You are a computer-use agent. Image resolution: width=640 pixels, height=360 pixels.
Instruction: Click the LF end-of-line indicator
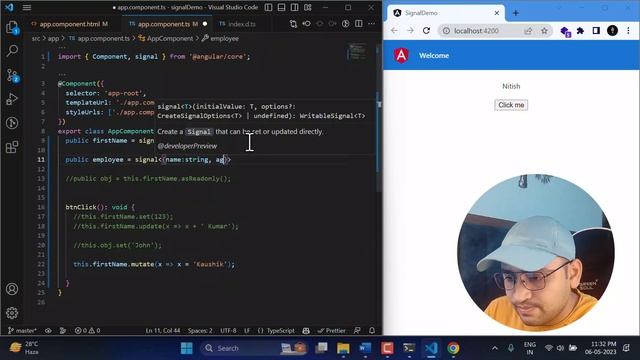(247, 331)
